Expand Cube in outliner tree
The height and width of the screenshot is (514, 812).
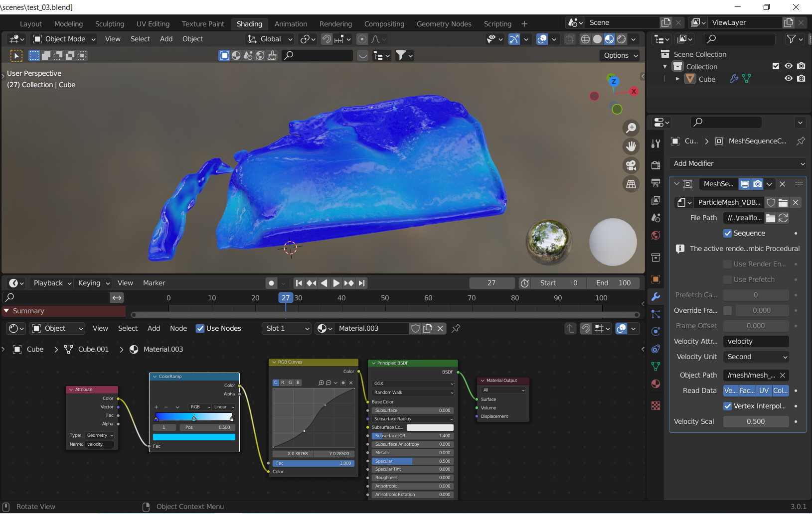pyautogui.click(x=677, y=79)
